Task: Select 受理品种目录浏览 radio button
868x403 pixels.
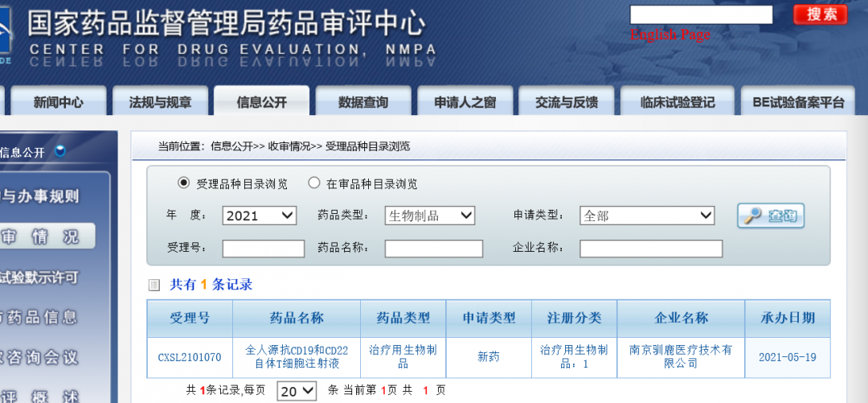Action: point(183,183)
